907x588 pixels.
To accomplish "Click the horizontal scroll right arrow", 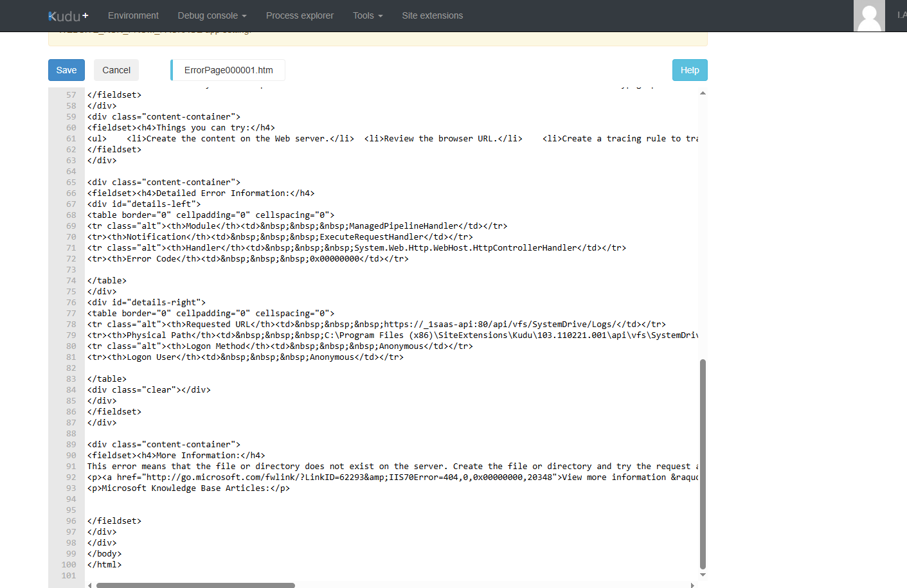I will point(692,585).
